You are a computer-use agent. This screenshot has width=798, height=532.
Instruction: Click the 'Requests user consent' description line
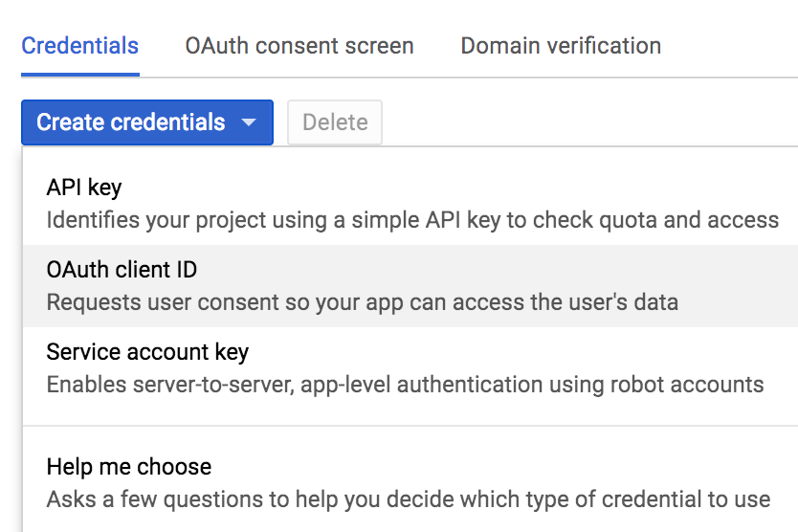pos(363,302)
